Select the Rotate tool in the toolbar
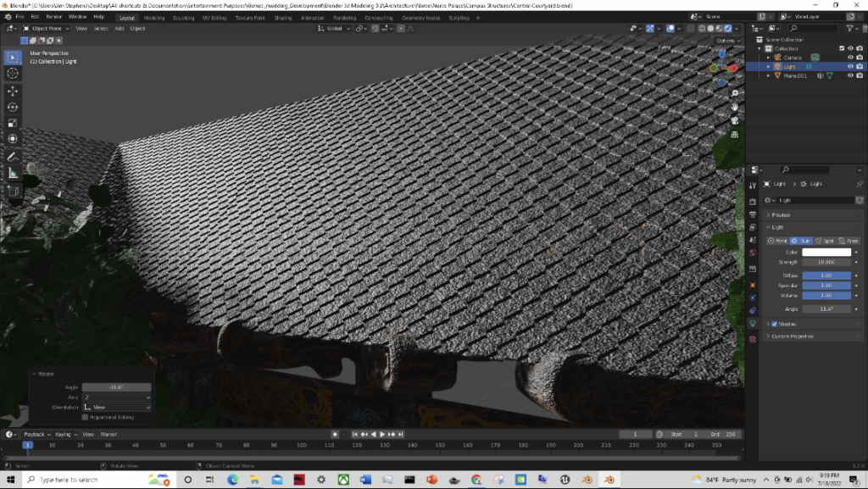Screen dimensions: 868x489 pyautogui.click(x=13, y=107)
